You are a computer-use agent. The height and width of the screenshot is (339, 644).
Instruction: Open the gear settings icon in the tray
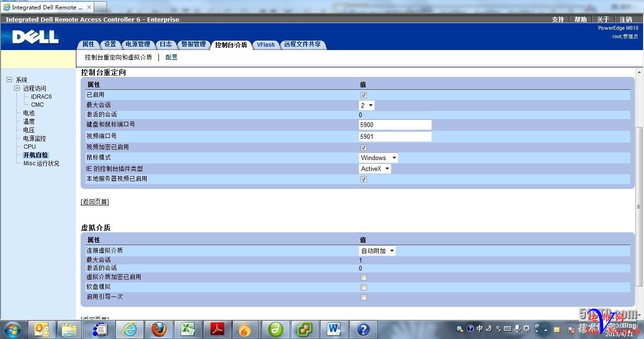point(527,329)
